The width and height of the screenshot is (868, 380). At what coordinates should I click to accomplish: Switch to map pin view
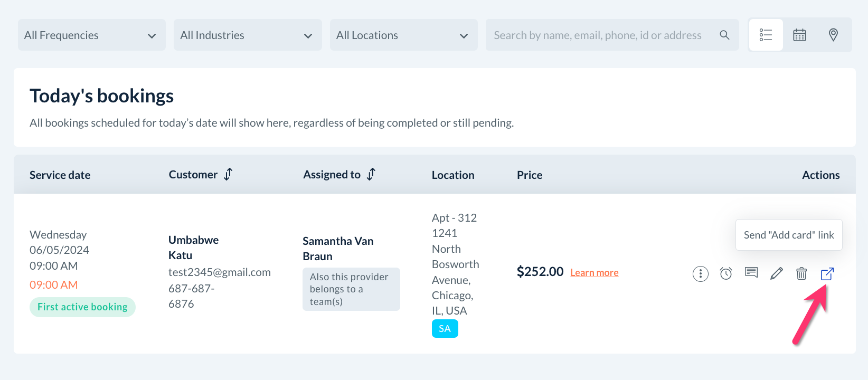(833, 35)
